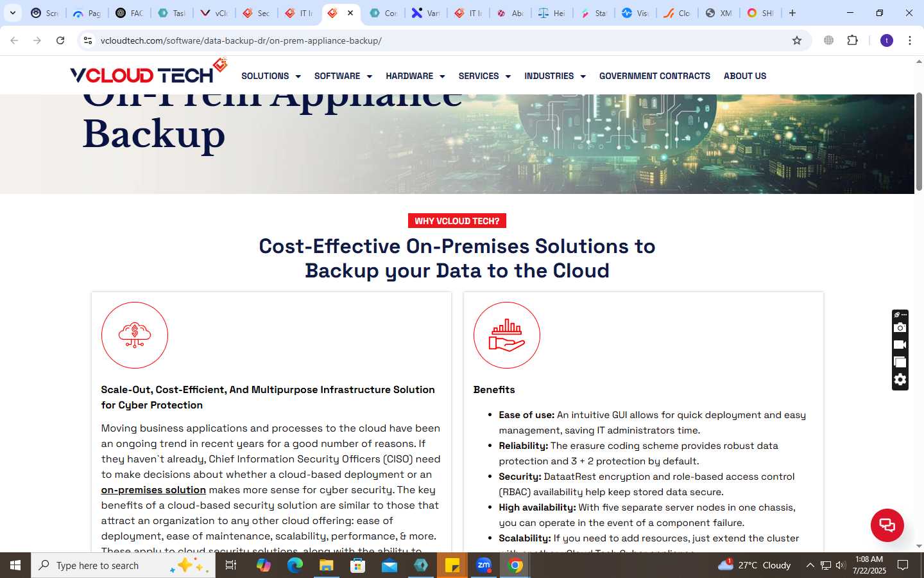Click the 'High availability:' bullet label
This screenshot has width=924, height=578.
[538, 507]
